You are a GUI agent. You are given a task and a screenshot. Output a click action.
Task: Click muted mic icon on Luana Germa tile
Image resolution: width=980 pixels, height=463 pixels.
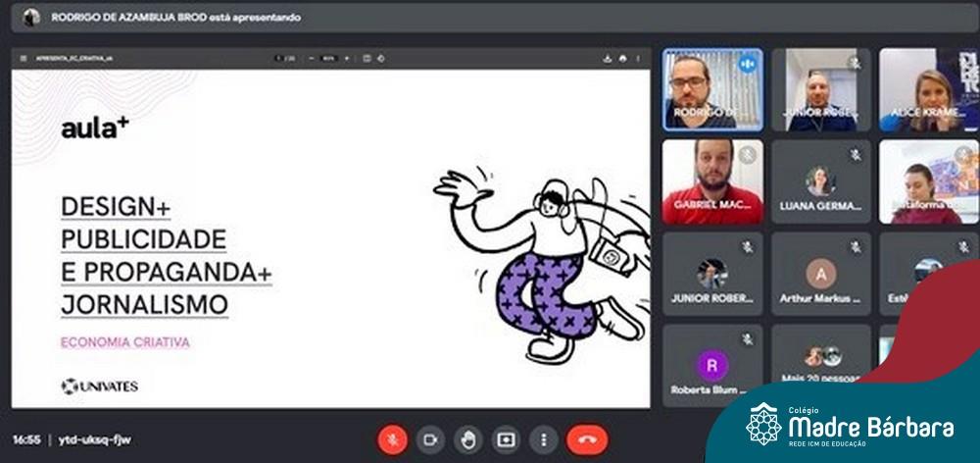tap(855, 153)
